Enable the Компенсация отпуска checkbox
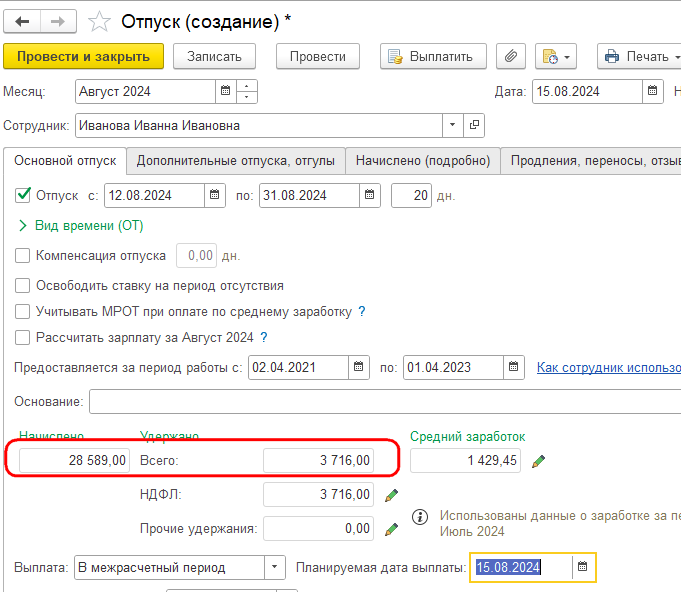 (23, 255)
